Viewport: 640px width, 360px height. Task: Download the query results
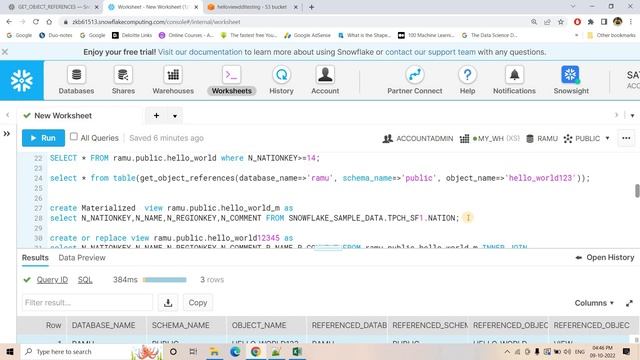(168, 302)
